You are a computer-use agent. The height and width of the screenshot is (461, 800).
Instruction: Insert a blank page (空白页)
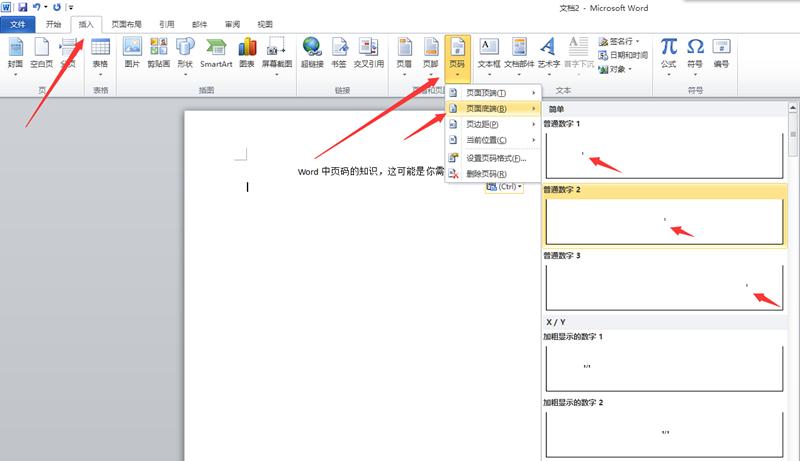tap(41, 55)
